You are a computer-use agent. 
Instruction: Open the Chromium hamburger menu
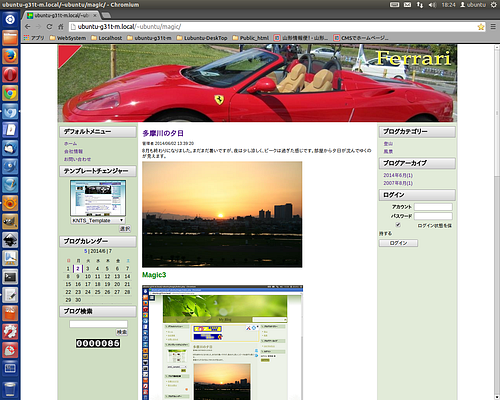pyautogui.click(x=493, y=27)
